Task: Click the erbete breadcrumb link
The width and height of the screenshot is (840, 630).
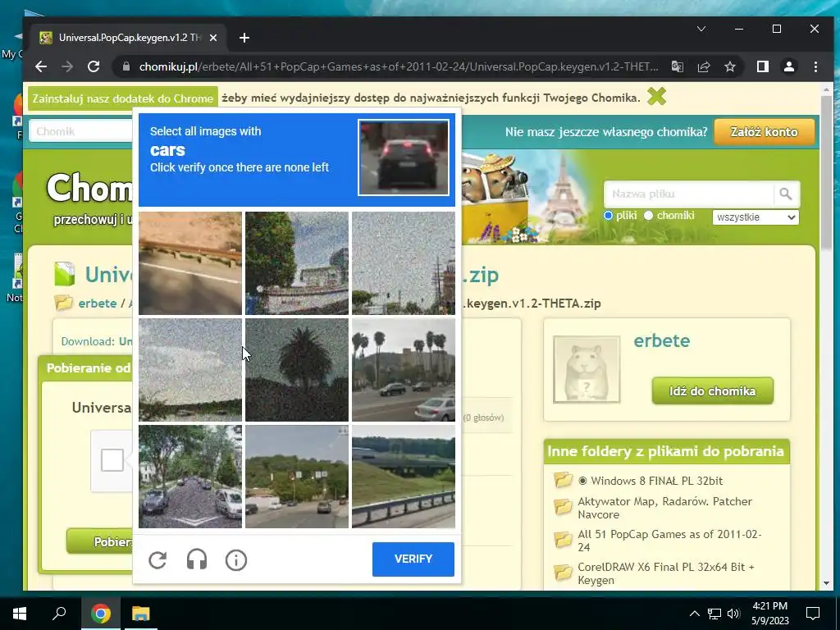Action: (x=98, y=304)
